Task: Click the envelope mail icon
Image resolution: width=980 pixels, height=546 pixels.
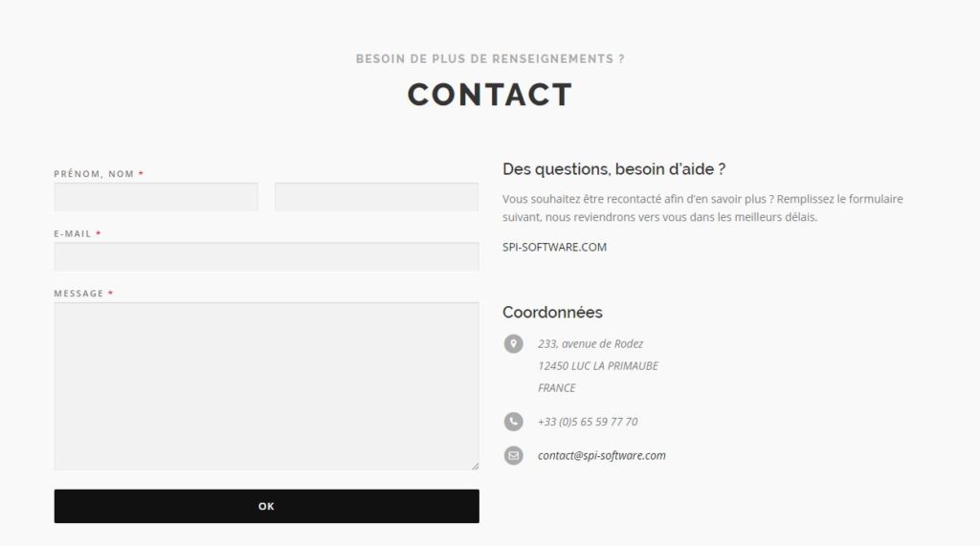Action: [513, 455]
